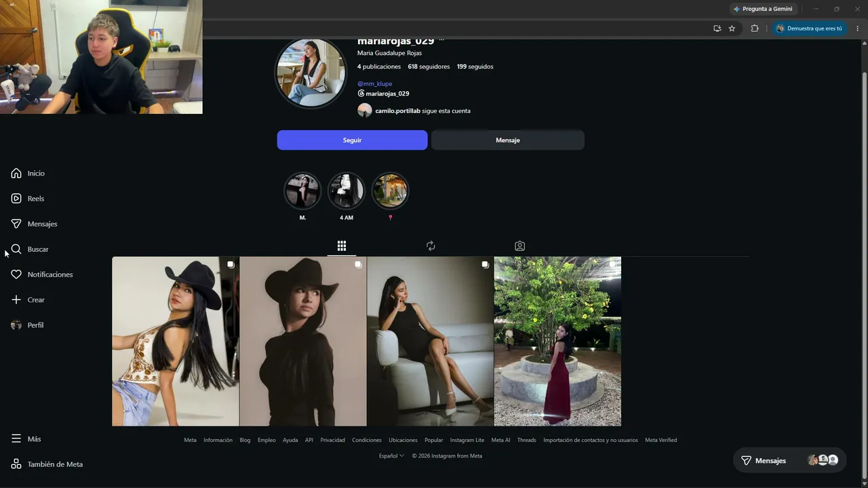Open the Ubicaciones footer link
The height and width of the screenshot is (488, 868).
pyautogui.click(x=403, y=440)
